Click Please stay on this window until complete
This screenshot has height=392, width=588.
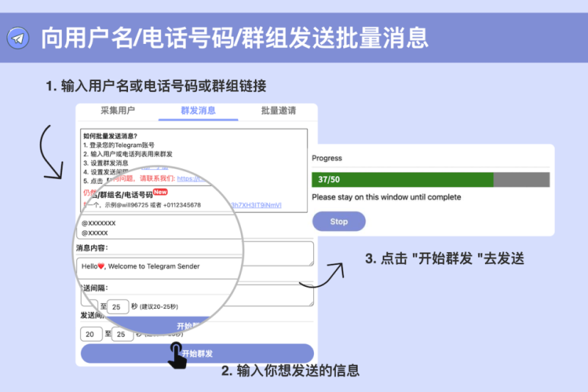387,197
